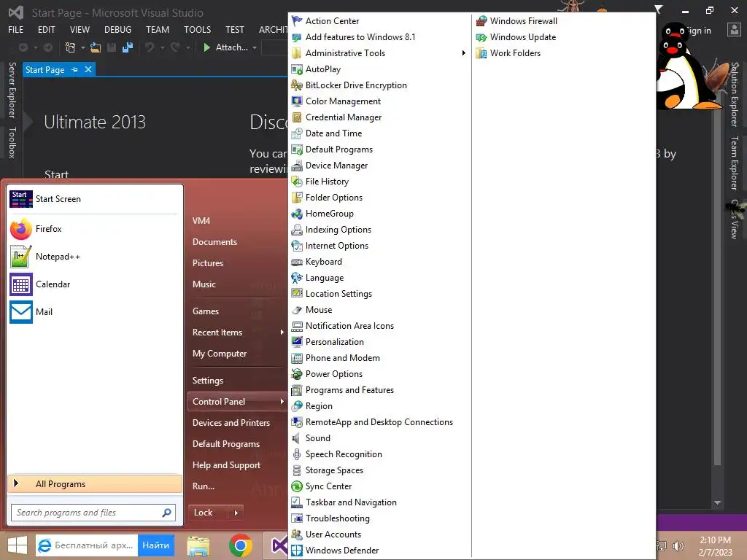Image resolution: width=747 pixels, height=560 pixels.
Task: Pin the Start Page tab
Action: [75, 69]
